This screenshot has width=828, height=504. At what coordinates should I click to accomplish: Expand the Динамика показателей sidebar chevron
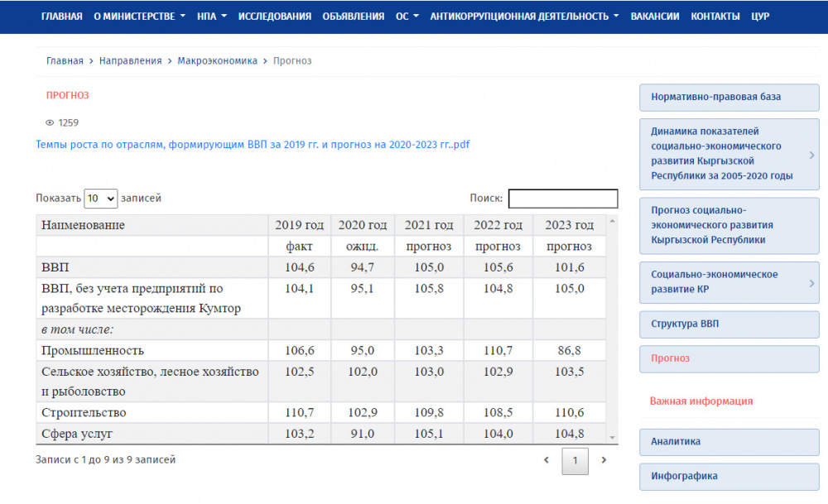(x=811, y=154)
